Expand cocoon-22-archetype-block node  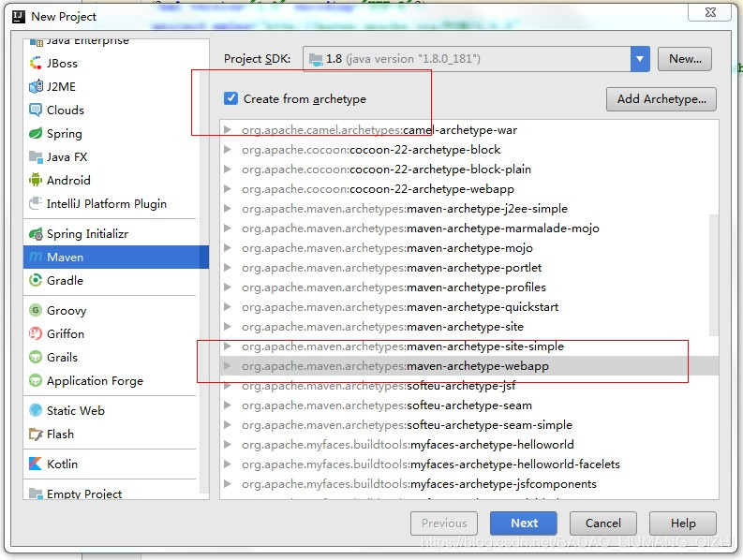point(228,149)
